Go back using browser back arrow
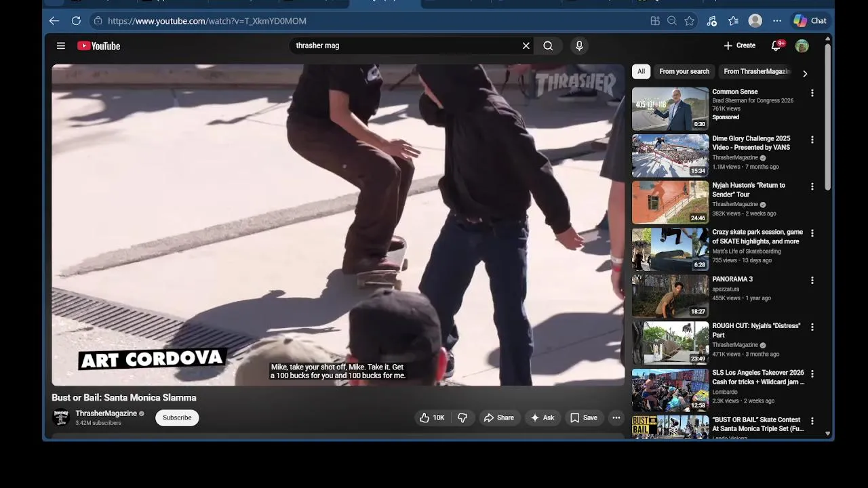 click(54, 21)
